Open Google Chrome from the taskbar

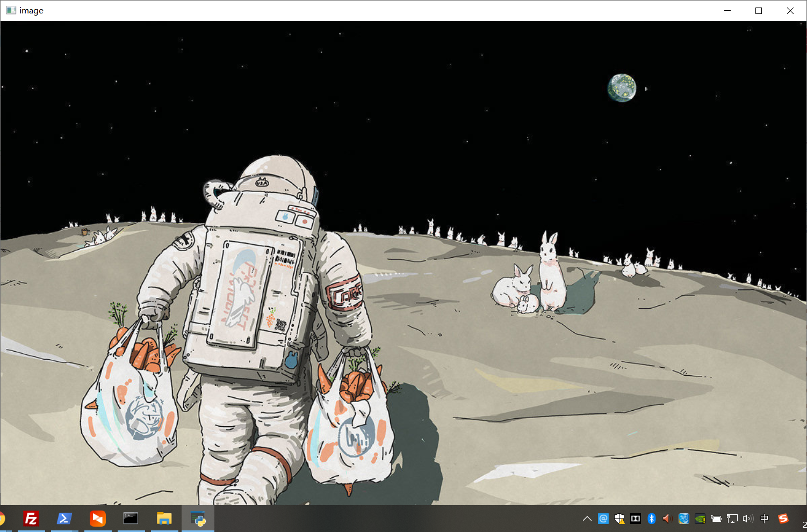point(3,519)
